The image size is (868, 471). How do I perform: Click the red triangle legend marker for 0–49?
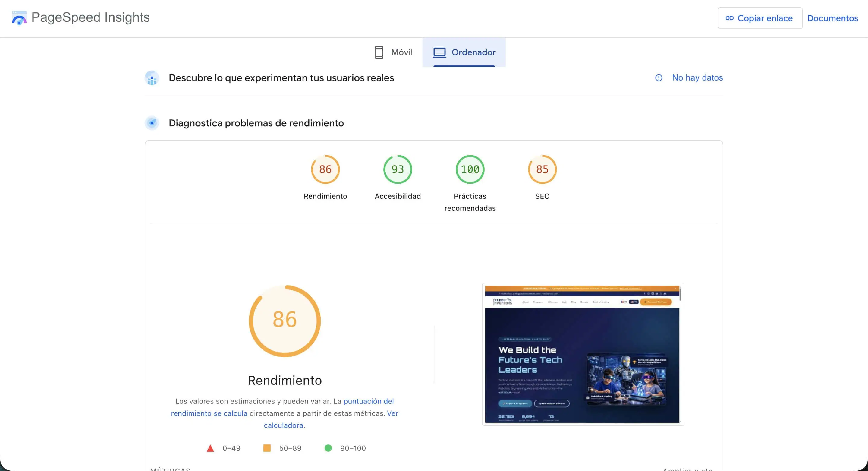(210, 448)
